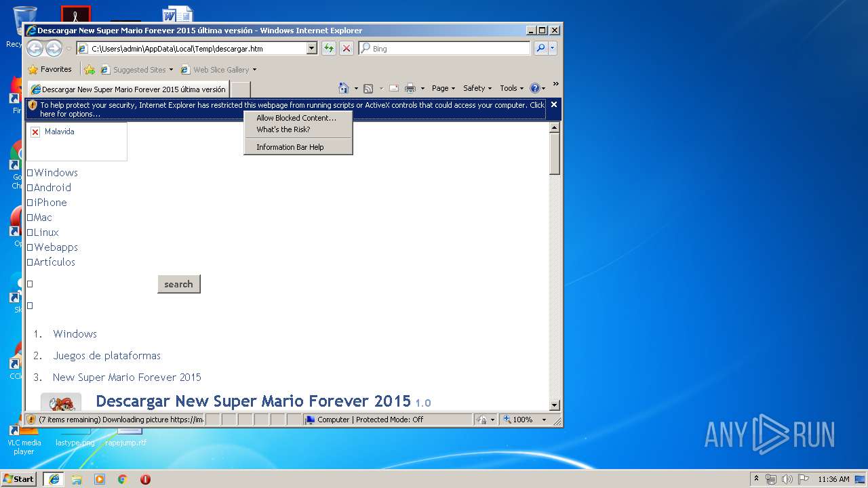Open the zoom level dropdown at 100%
The width and height of the screenshot is (868, 488).
[x=544, y=420]
